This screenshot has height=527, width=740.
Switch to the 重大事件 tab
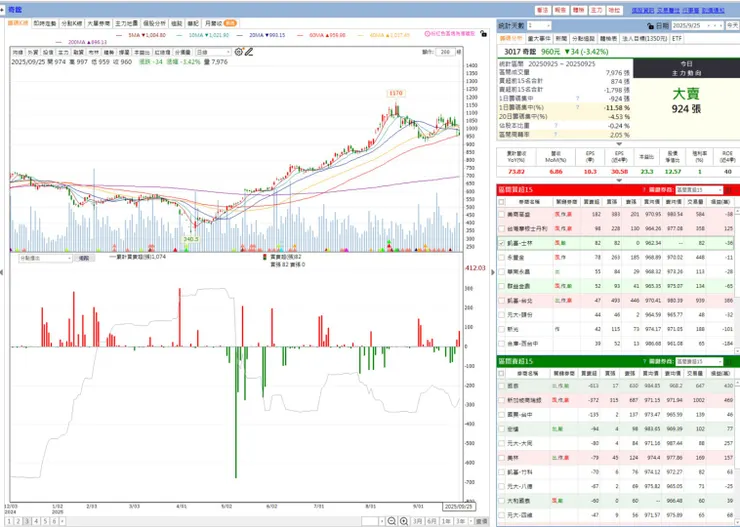point(539,39)
